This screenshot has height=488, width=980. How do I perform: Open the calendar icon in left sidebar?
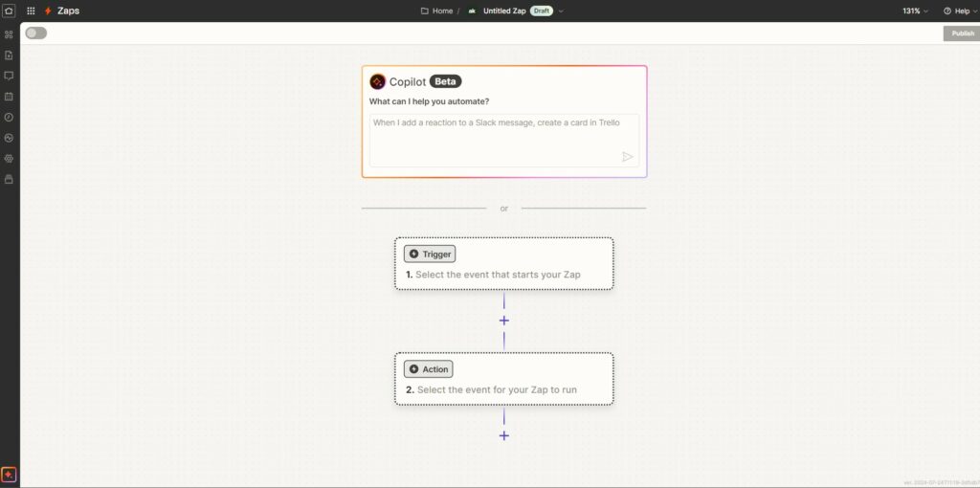pyautogui.click(x=9, y=97)
